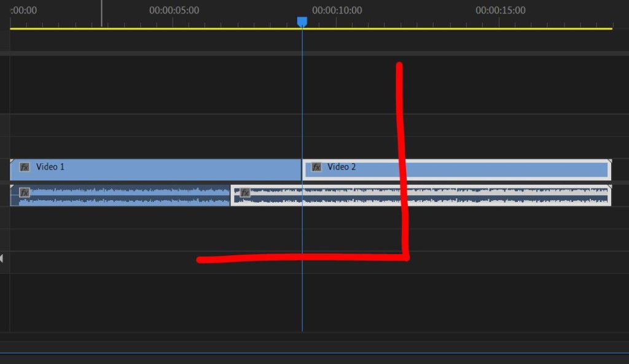Select the Video 2 clip by its name
This screenshot has height=364, width=629.
[342, 167]
